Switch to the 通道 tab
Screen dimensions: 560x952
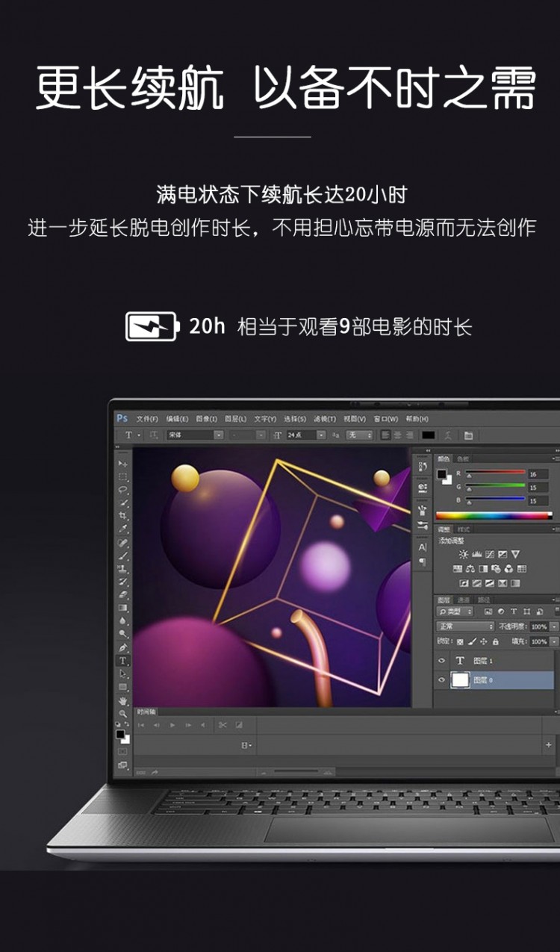click(464, 600)
